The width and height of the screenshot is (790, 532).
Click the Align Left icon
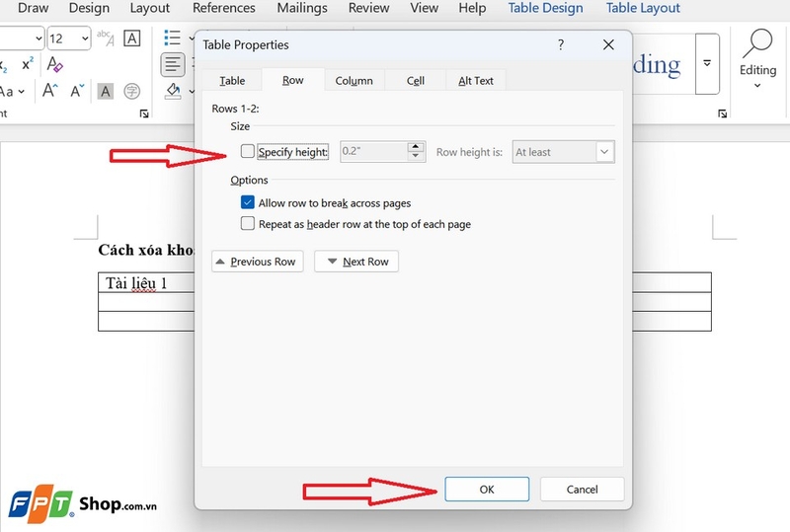(x=172, y=64)
